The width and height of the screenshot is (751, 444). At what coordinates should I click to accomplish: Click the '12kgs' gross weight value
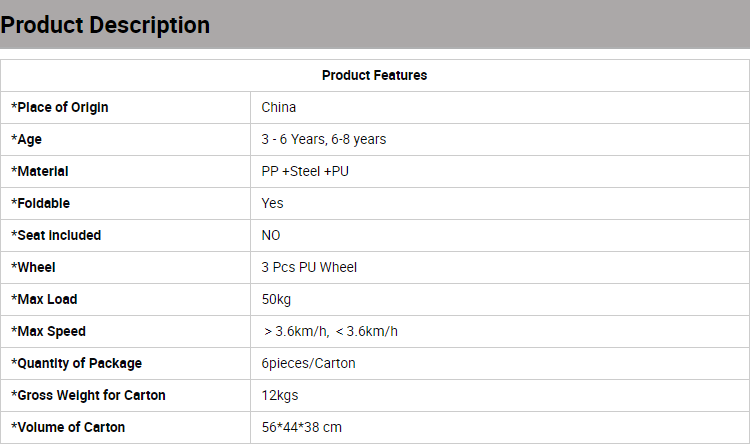[x=280, y=396]
